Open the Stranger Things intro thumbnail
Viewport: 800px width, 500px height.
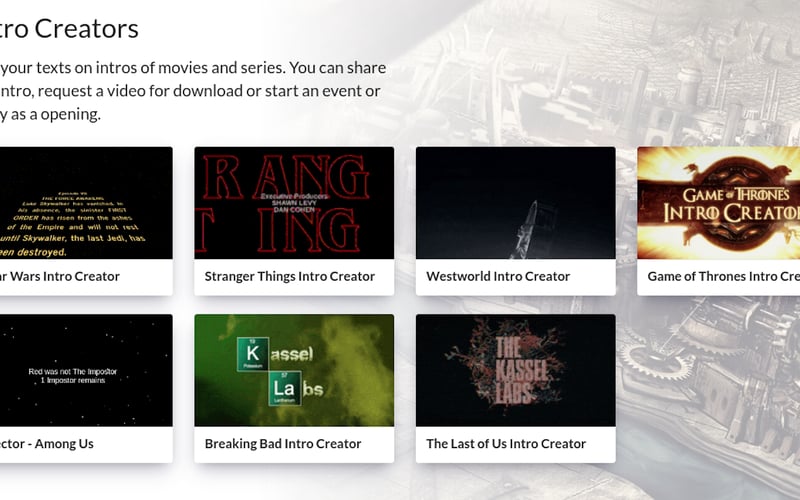point(294,203)
